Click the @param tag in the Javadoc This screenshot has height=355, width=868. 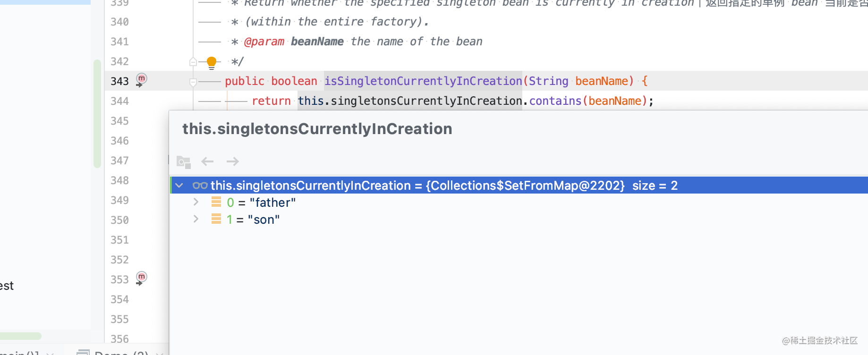pyautogui.click(x=264, y=42)
